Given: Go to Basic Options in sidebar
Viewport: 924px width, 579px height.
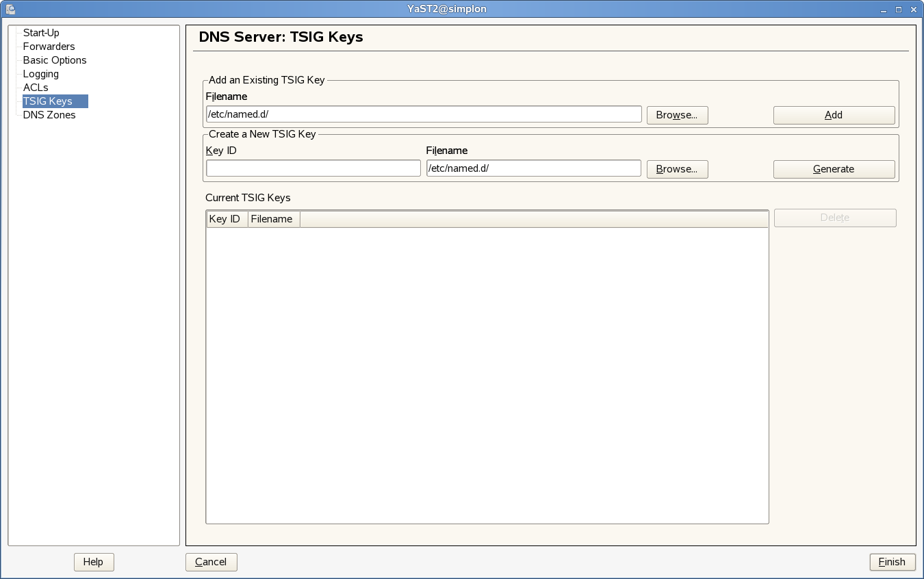Looking at the screenshot, I should pos(55,60).
